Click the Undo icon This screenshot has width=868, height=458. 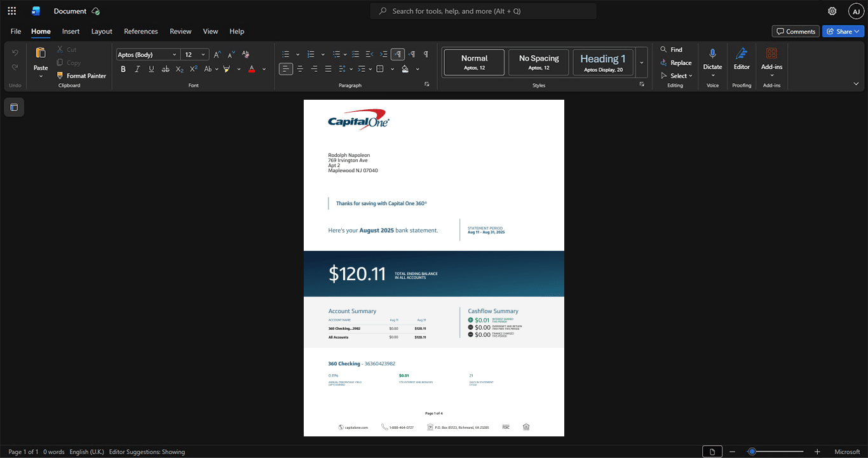click(15, 52)
